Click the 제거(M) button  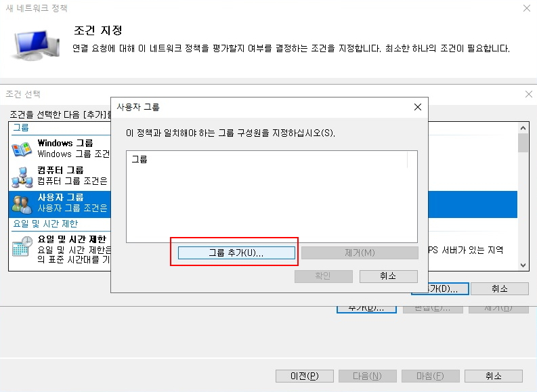click(x=360, y=253)
